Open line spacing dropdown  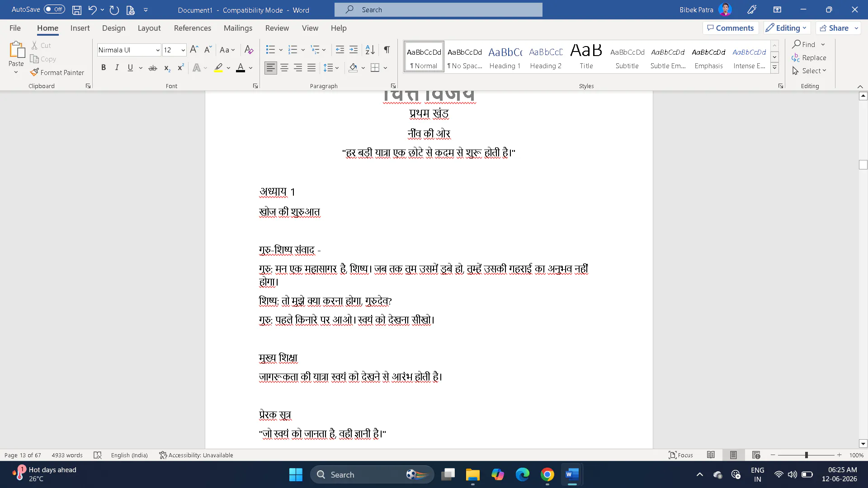(331, 68)
